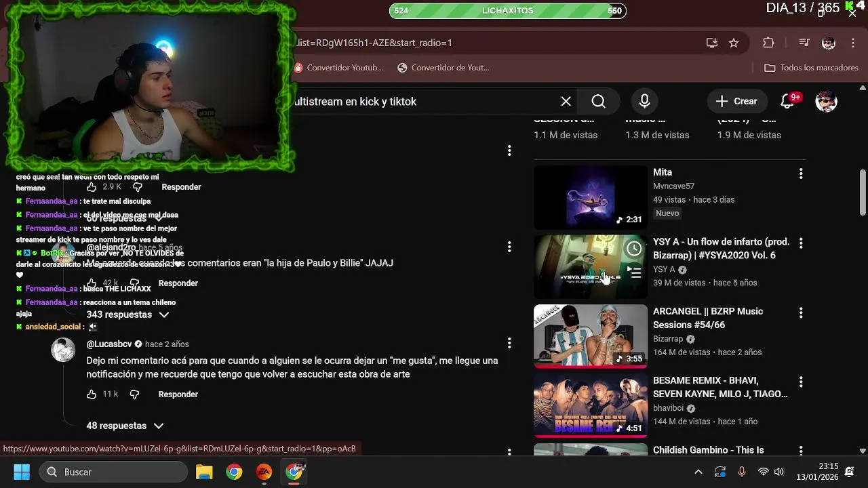Click the Lucasbcv profile picture
Image resolution: width=868 pixels, height=488 pixels.
64,350
